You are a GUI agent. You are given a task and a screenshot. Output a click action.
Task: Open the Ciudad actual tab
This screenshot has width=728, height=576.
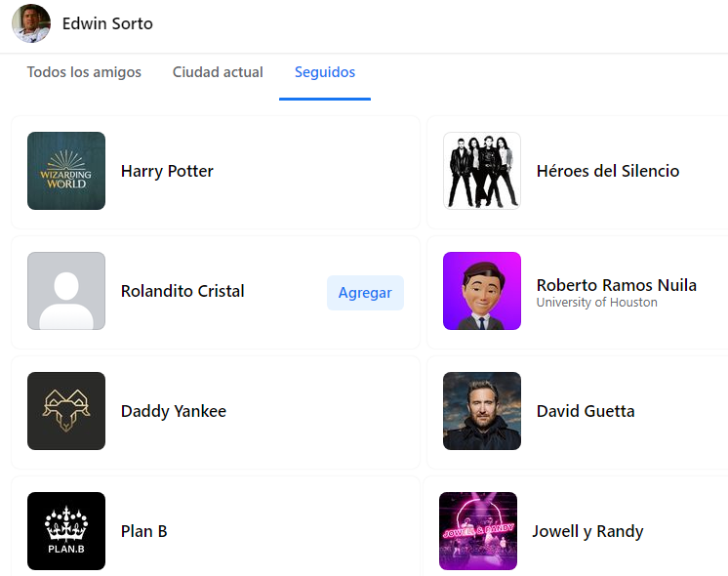coord(218,72)
